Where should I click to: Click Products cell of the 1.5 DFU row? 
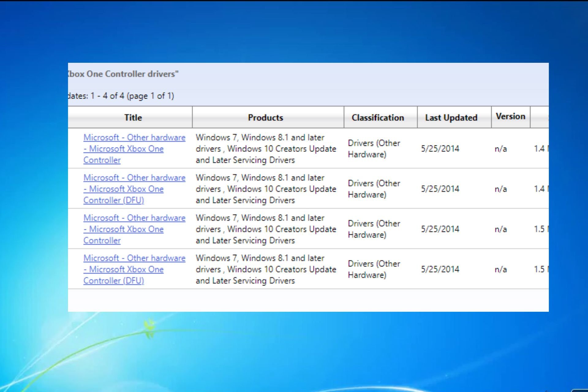click(266, 269)
